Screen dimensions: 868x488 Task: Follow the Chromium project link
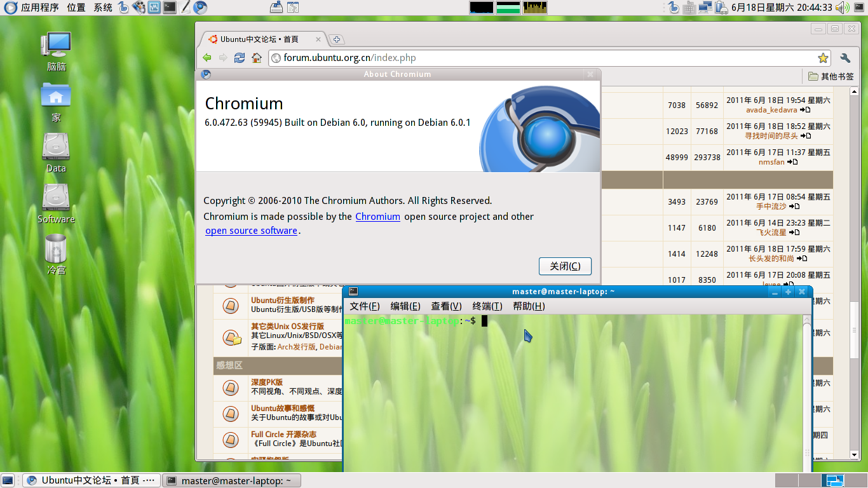[377, 217]
